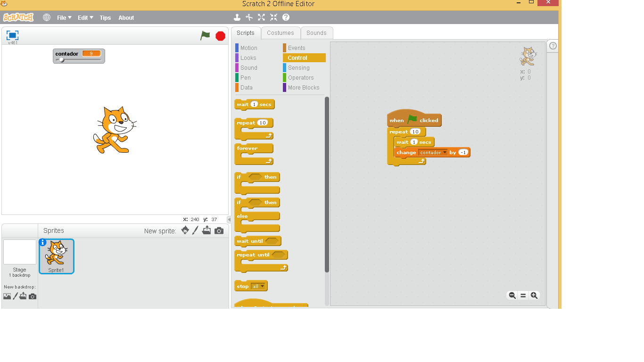
Task: Upload backdrop from file
Action: point(23,296)
